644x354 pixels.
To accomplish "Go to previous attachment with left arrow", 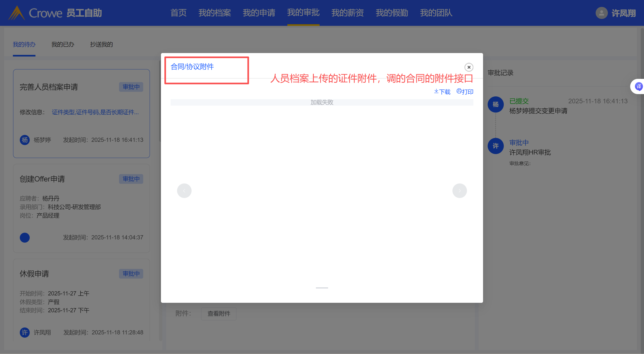I will (x=184, y=191).
